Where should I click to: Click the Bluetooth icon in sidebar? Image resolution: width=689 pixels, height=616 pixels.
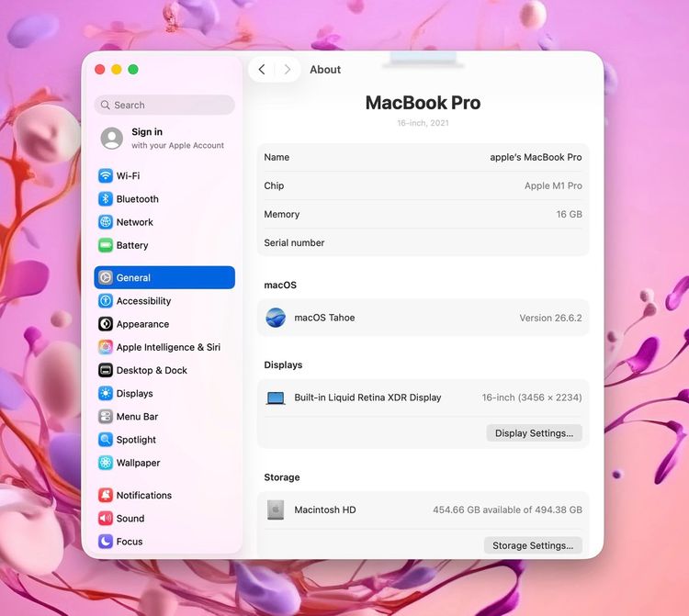[x=106, y=199]
